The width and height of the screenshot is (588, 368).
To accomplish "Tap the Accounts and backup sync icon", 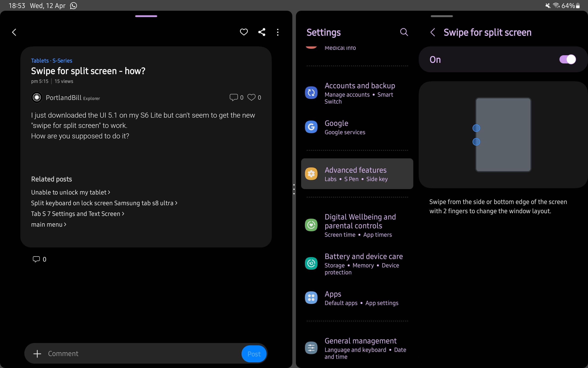I will pos(311,92).
